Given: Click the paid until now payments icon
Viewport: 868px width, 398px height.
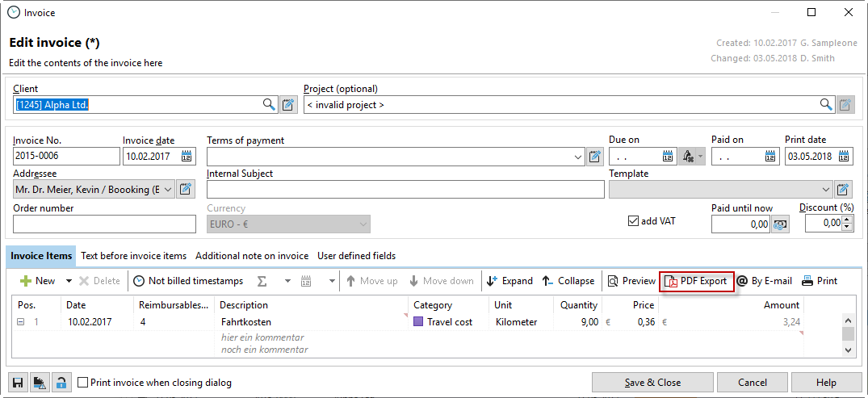Looking at the screenshot, I should [x=780, y=224].
